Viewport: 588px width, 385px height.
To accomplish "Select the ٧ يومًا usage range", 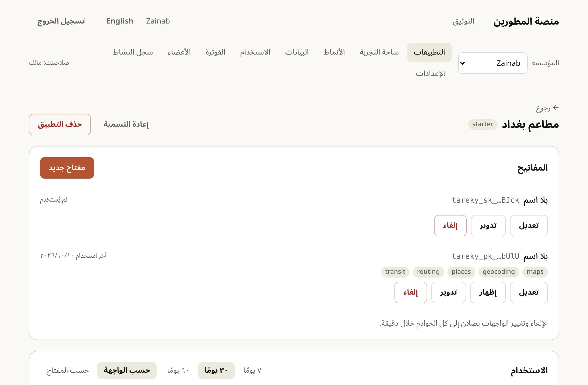I will [x=252, y=371].
